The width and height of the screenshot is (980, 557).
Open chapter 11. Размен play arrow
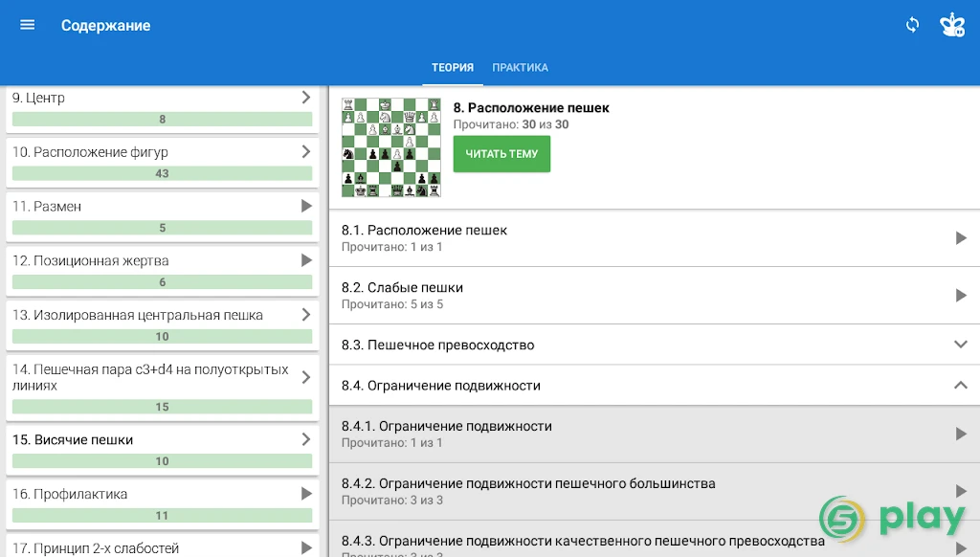click(x=306, y=207)
